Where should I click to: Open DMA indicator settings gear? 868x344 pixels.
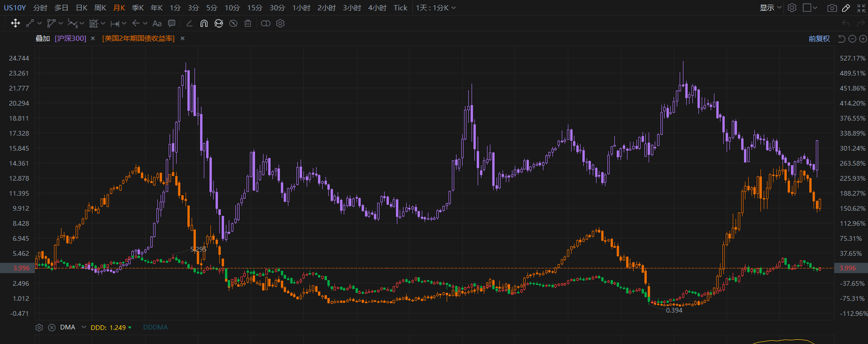point(39,327)
